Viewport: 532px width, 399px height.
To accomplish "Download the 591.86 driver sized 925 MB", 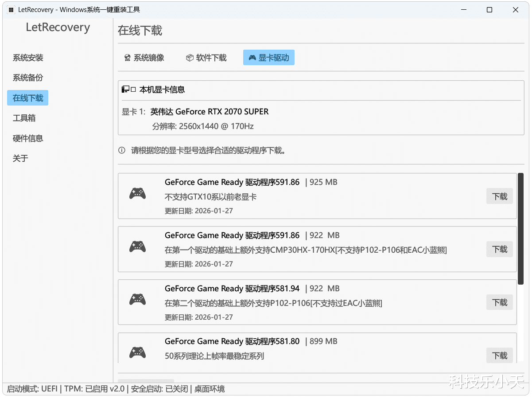I will pyautogui.click(x=500, y=196).
